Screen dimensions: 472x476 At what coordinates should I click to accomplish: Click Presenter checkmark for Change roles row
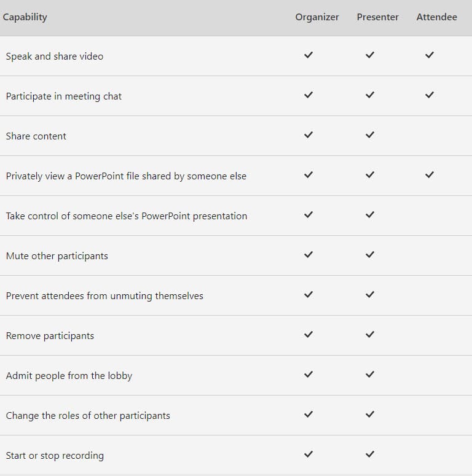point(369,415)
